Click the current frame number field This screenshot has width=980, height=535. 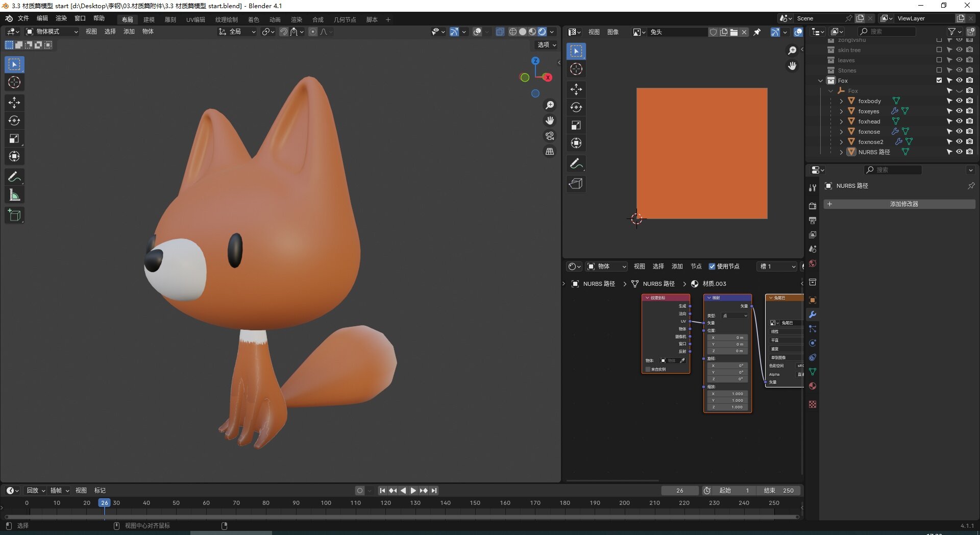tap(679, 491)
